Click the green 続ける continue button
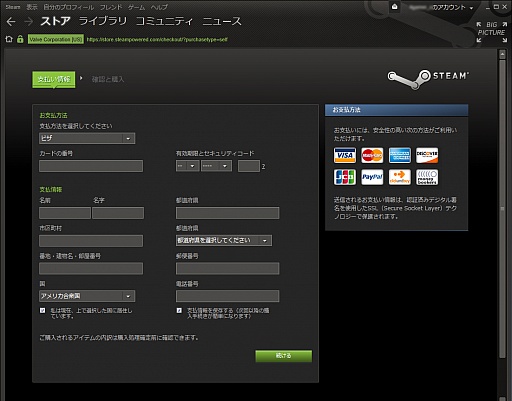This screenshot has height=401, width=512. click(284, 356)
